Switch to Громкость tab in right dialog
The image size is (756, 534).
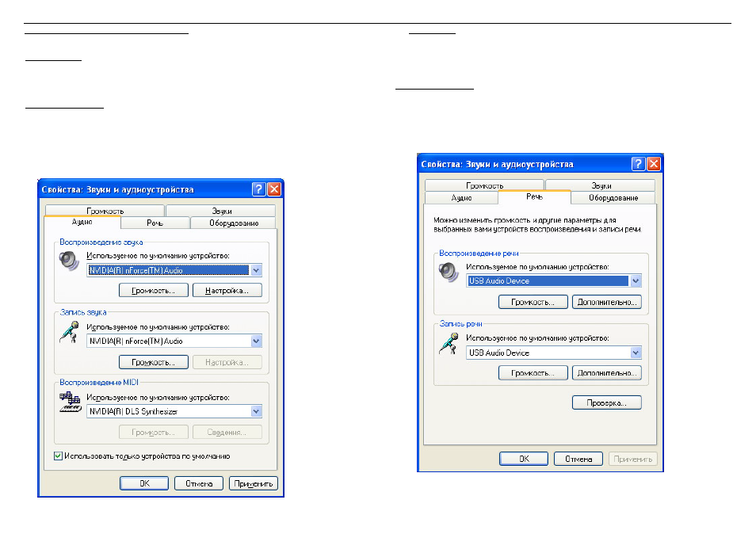click(x=484, y=185)
